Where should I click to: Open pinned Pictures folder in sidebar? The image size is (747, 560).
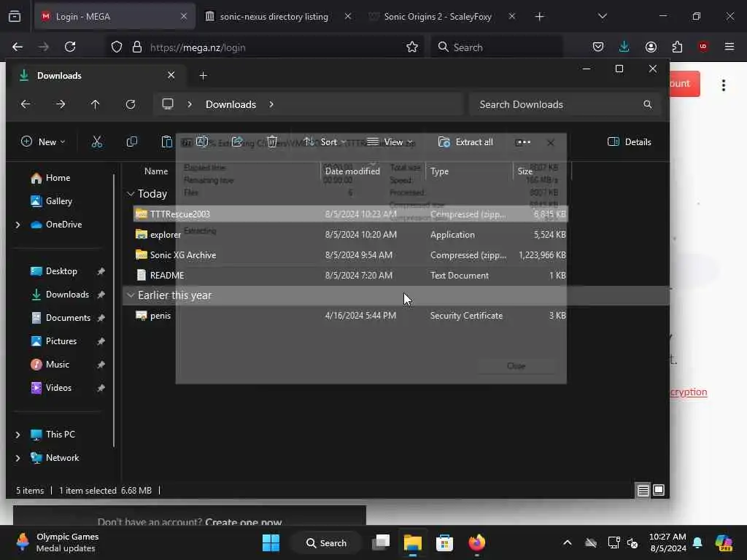(x=61, y=341)
